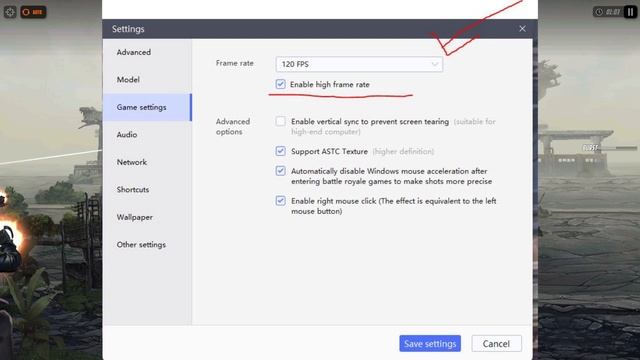
Task: Click the game timer display
Action: click(608, 12)
